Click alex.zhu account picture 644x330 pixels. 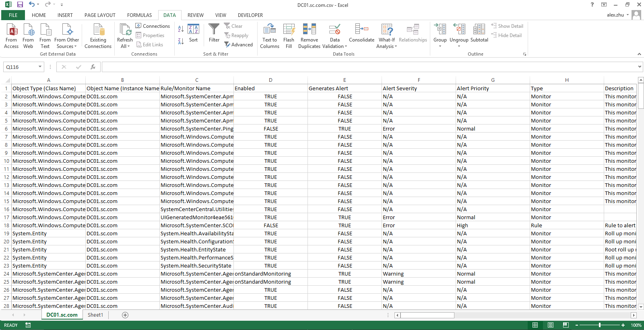(636, 15)
